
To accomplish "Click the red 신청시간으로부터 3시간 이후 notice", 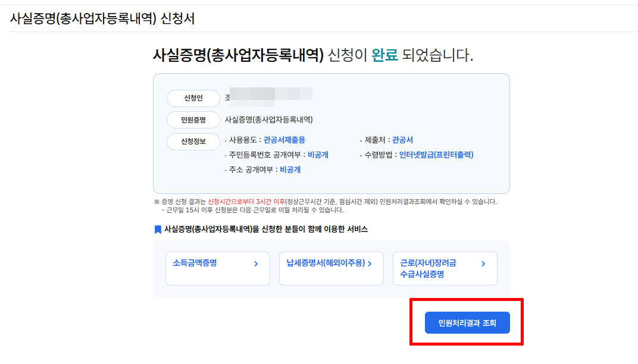I will (246, 202).
